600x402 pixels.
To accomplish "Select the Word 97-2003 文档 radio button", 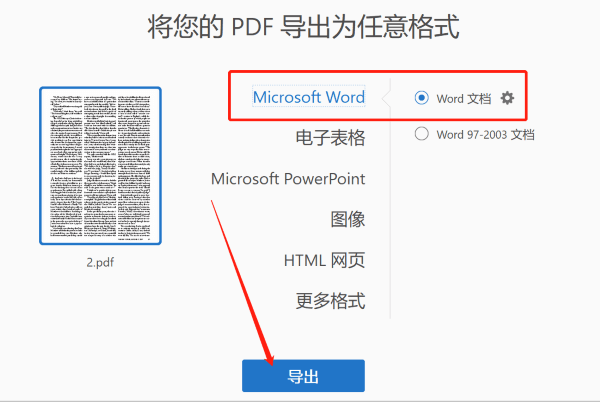I will coord(421,134).
